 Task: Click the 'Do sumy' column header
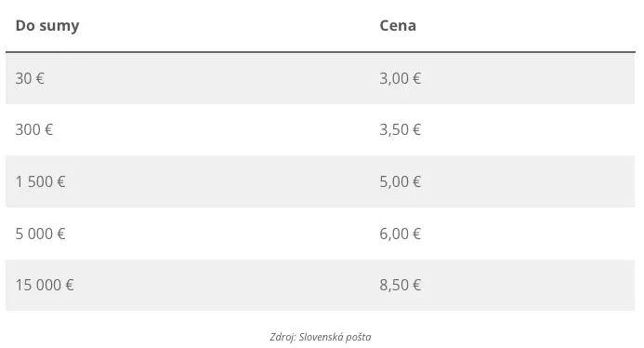(x=47, y=25)
